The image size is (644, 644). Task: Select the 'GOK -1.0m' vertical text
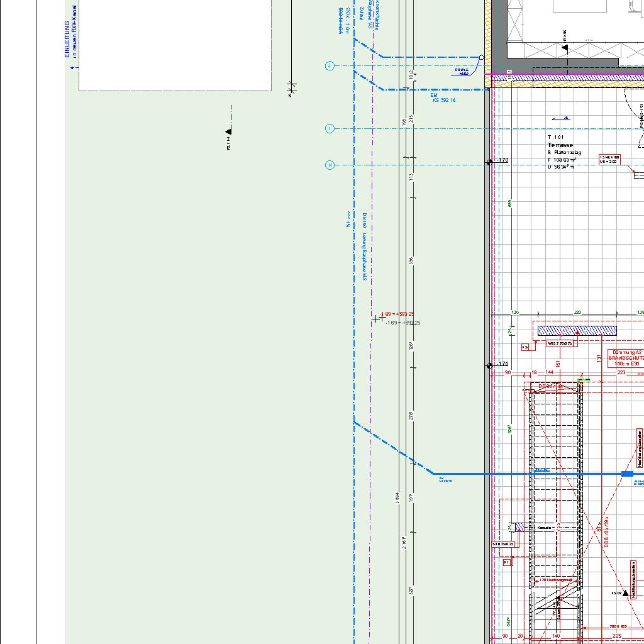point(347,19)
